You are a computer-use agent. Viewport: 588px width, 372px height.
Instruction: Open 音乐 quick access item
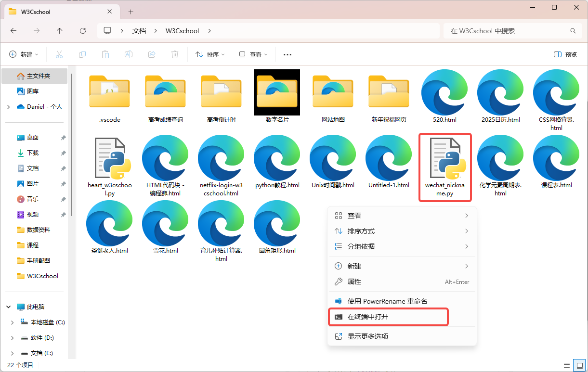(x=35, y=199)
